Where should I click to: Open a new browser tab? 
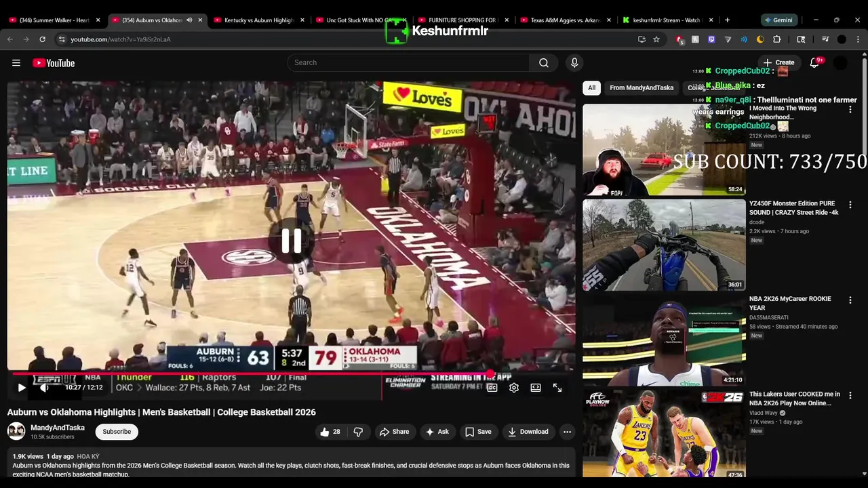click(727, 20)
